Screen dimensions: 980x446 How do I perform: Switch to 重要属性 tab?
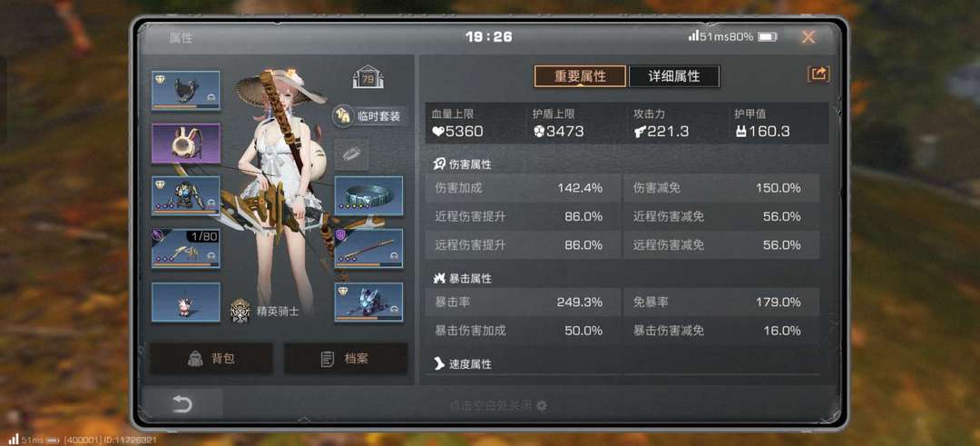click(580, 76)
